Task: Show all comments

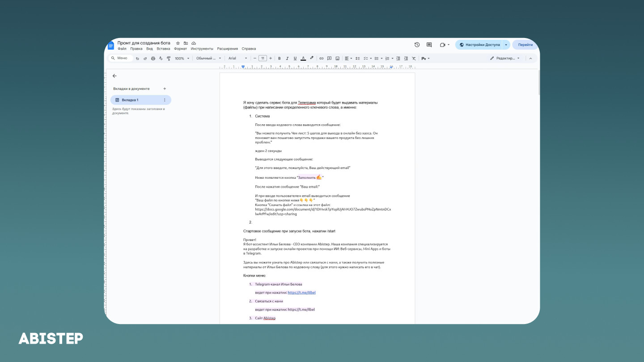Action: click(x=429, y=45)
